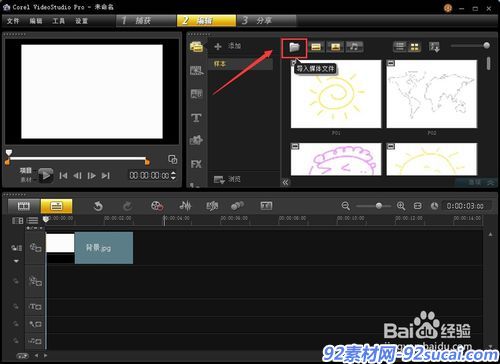
Task: Click the thumbnail size slider handle
Action: [x=486, y=45]
